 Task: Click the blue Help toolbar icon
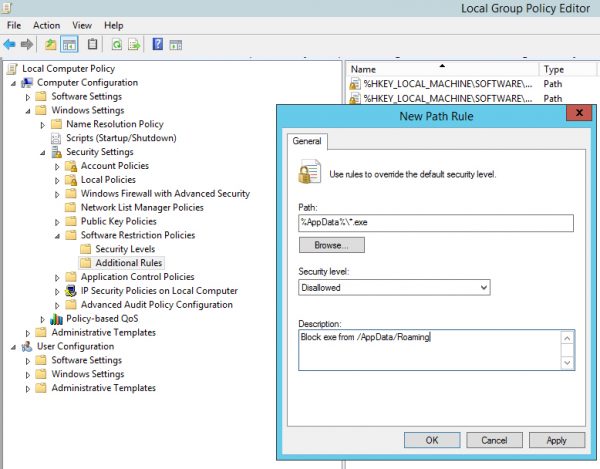pyautogui.click(x=158, y=44)
